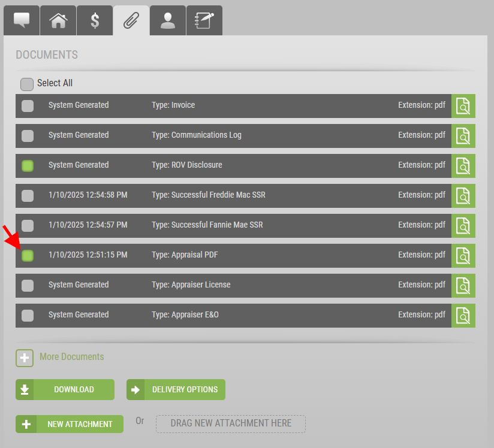Preview the ROV Disclosure document icon
Viewport: 494px width, 448px height.
(463, 165)
